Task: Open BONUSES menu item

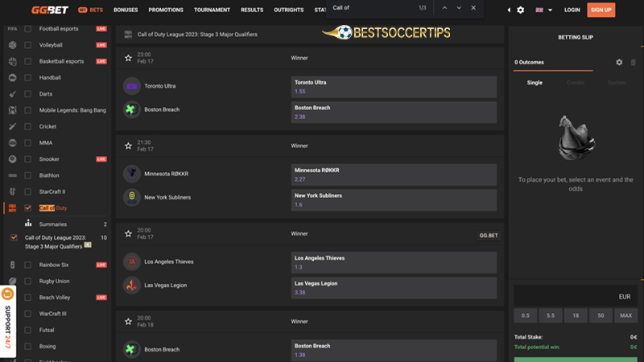Action: click(x=126, y=10)
